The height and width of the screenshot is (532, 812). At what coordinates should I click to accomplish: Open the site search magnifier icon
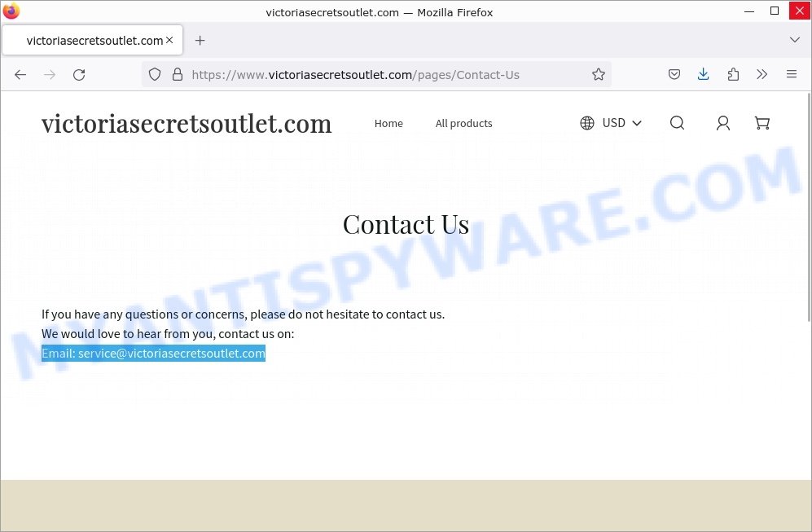677,123
